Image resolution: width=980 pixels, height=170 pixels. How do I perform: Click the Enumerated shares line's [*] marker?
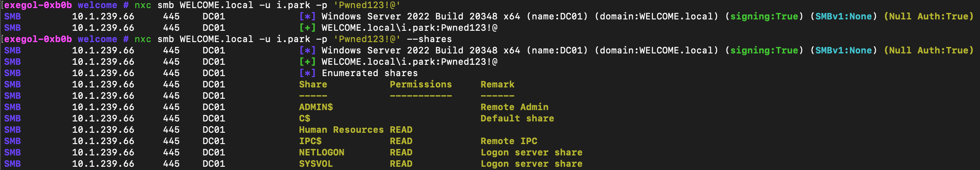[x=307, y=73]
